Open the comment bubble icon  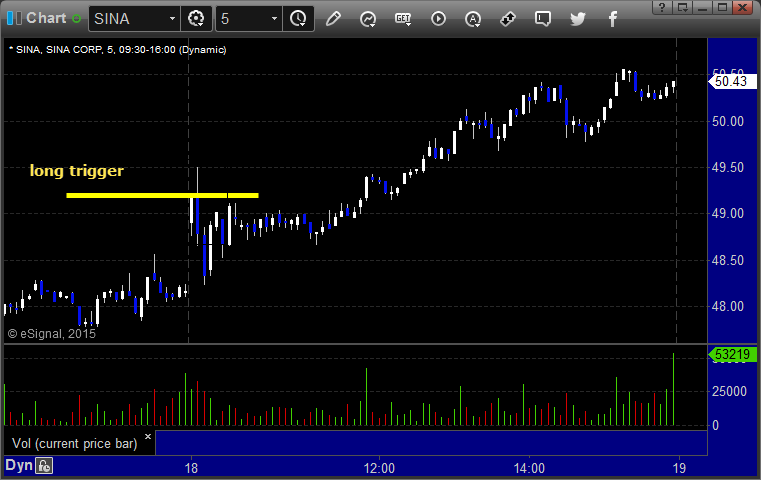(543, 19)
